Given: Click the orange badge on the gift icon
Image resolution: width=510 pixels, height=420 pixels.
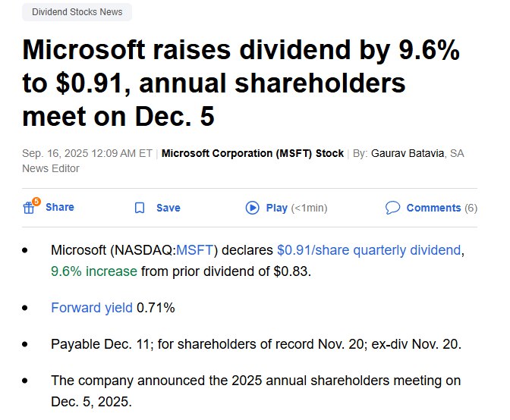Looking at the screenshot, I should (x=36, y=202).
